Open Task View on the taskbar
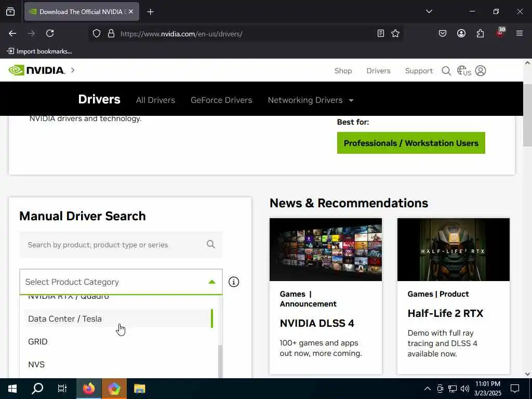The height and width of the screenshot is (399, 532). 62,389
